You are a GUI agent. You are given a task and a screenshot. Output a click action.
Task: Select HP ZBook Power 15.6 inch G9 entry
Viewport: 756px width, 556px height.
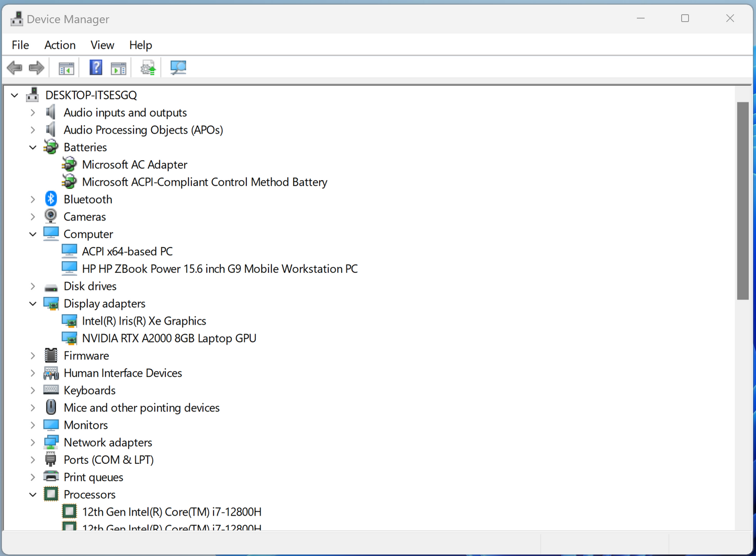pyautogui.click(x=220, y=269)
